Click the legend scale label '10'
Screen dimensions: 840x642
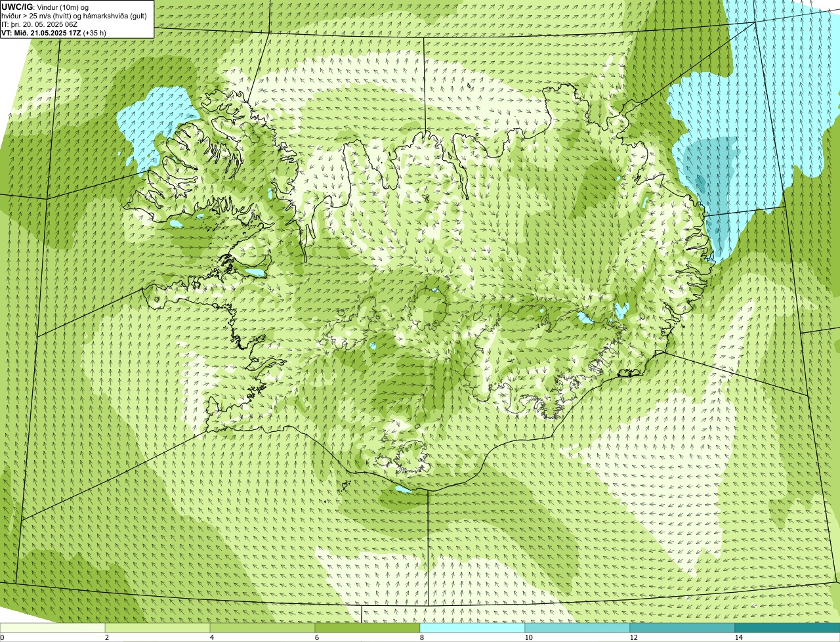[x=528, y=637]
